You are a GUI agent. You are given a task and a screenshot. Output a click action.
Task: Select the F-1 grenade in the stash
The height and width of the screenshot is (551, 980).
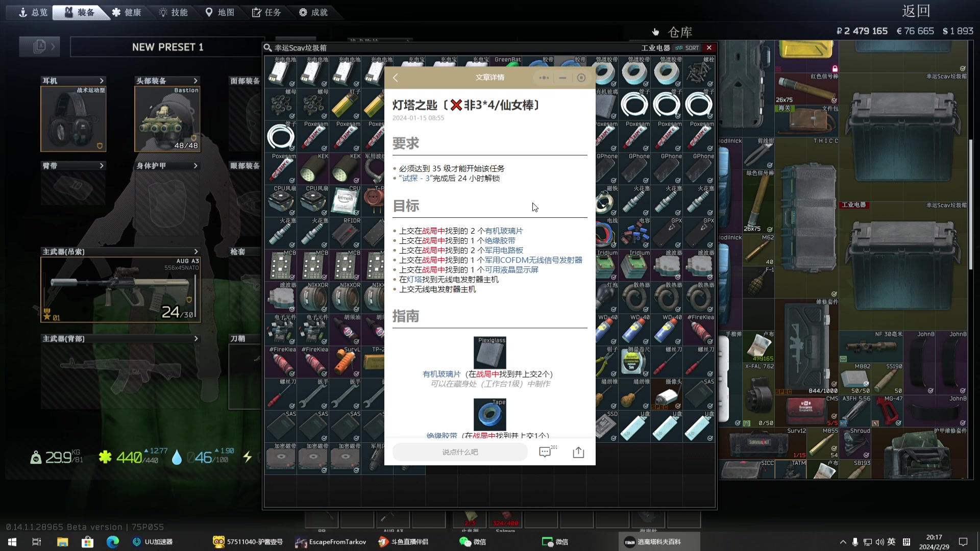tap(758, 281)
